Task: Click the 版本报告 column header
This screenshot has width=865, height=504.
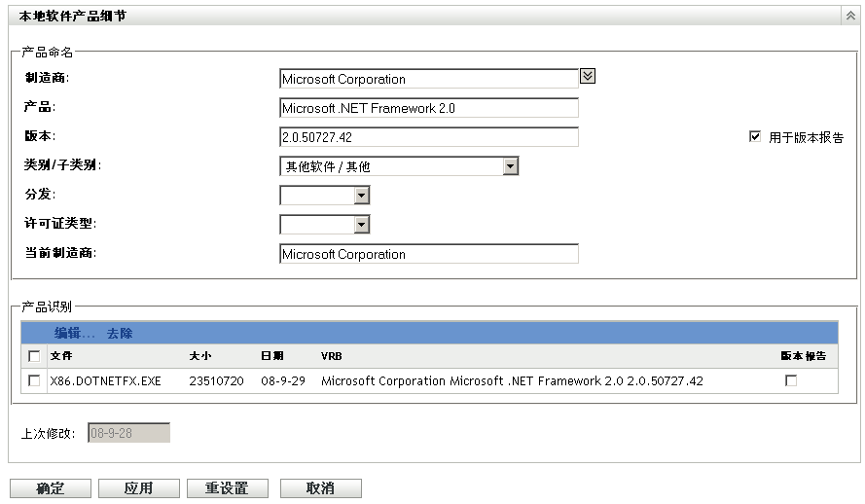Action: coord(804,356)
